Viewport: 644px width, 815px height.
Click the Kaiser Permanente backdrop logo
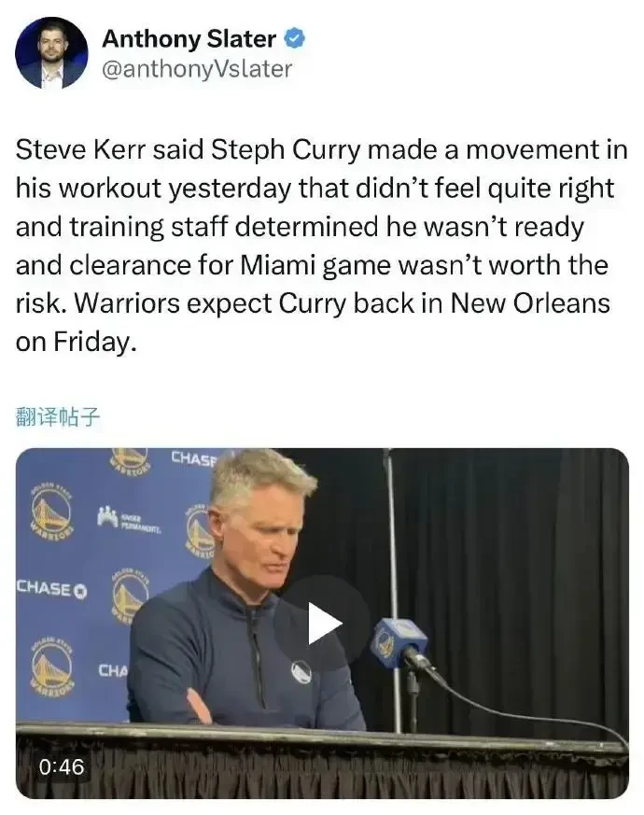point(129,520)
